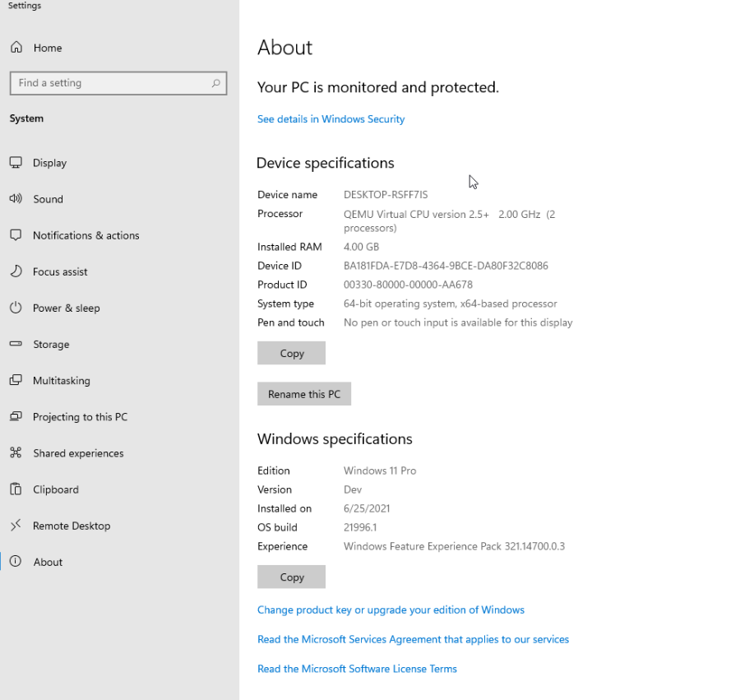The image size is (754, 700).
Task: Open See details in Windows Security
Action: click(331, 118)
